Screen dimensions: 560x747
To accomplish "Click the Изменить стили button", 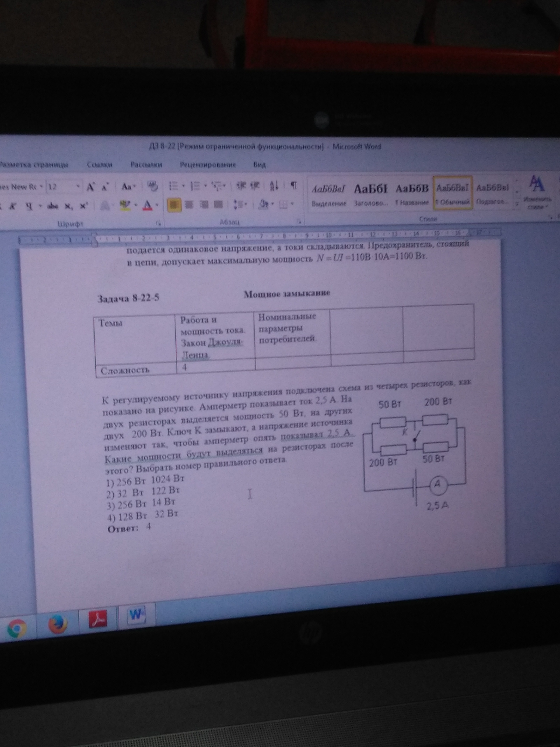I will pyautogui.click(x=537, y=193).
